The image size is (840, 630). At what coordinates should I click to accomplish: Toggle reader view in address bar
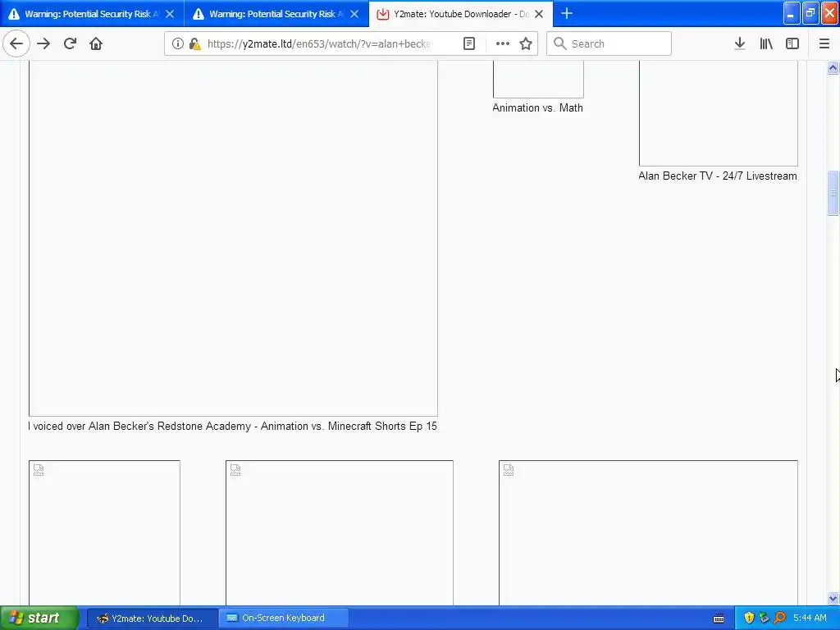tap(469, 44)
